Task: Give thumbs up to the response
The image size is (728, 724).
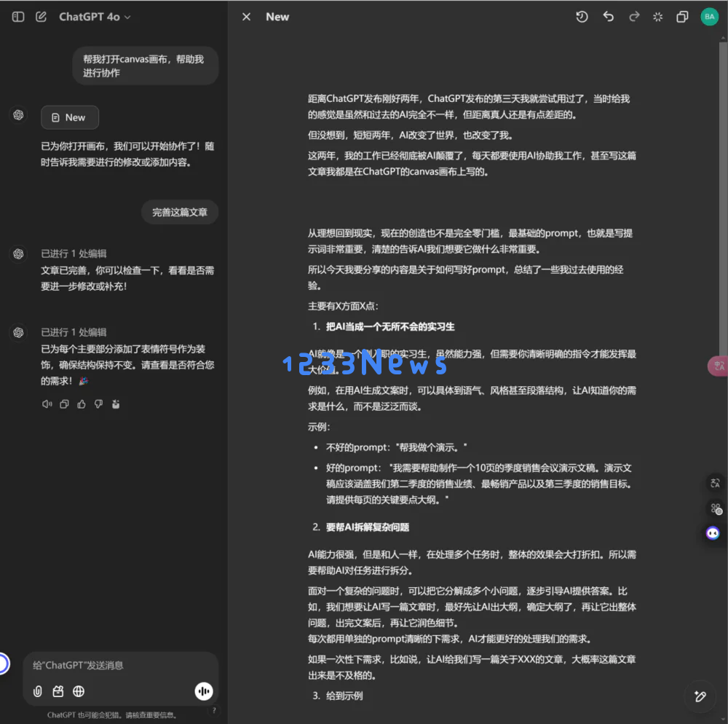Action: [x=82, y=404]
